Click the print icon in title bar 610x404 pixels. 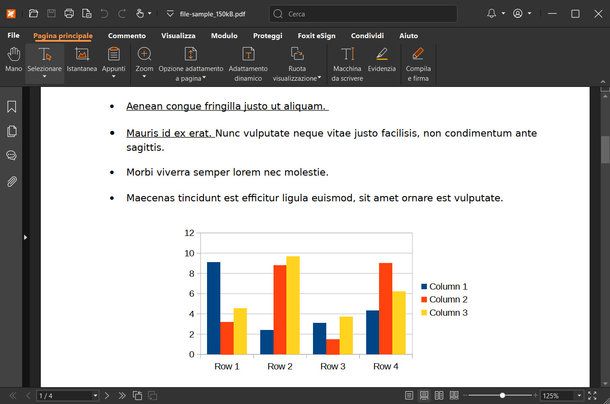[69, 15]
